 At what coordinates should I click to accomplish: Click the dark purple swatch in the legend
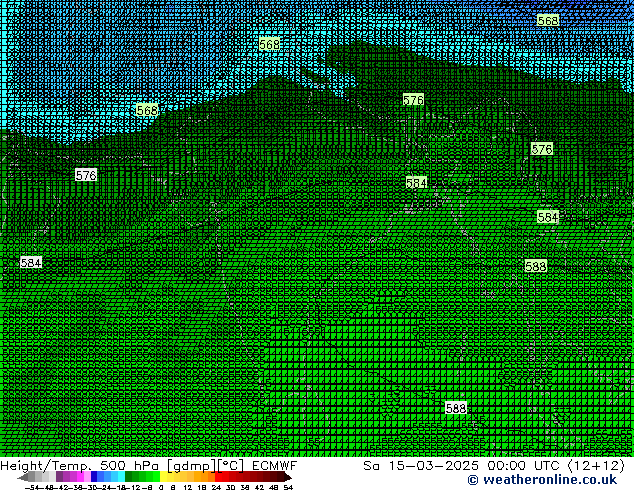(59, 476)
